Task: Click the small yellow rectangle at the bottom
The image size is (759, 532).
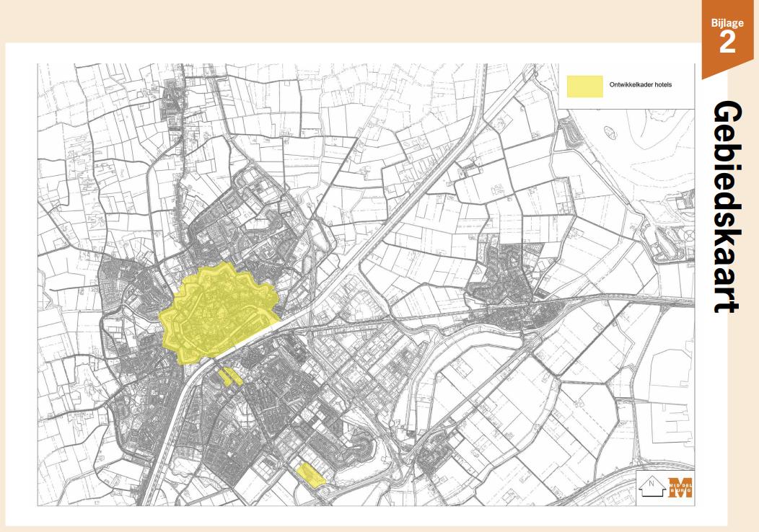Action: [x=311, y=475]
